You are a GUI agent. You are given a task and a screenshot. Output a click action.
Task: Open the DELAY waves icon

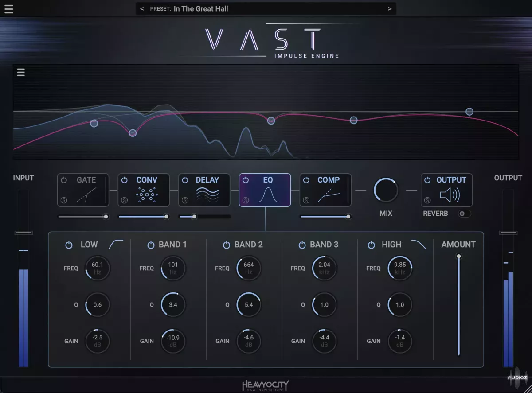click(x=207, y=195)
